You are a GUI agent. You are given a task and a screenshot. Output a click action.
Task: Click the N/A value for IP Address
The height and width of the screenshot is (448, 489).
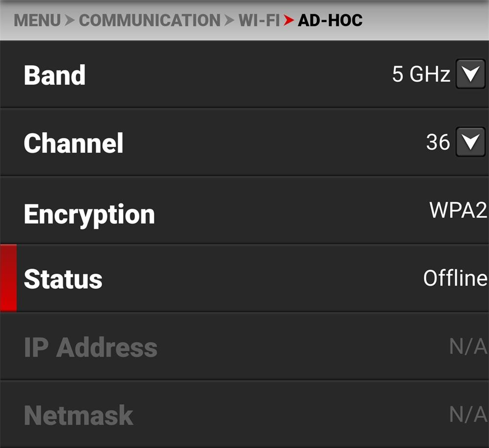pos(468,347)
